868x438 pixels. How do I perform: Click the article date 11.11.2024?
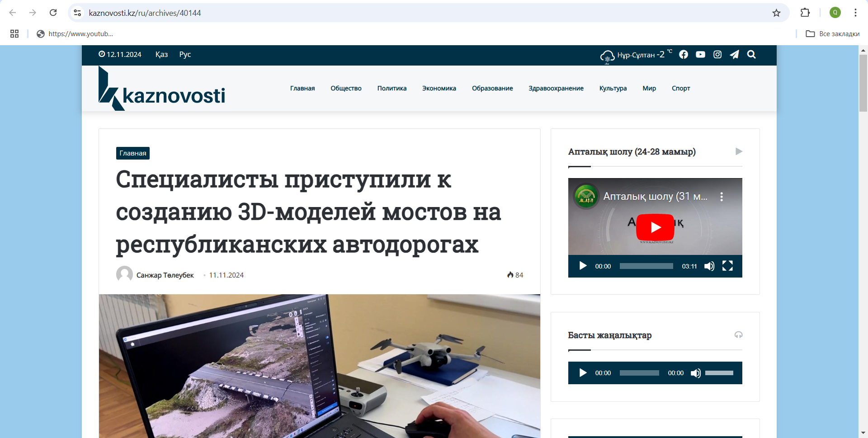[226, 275]
